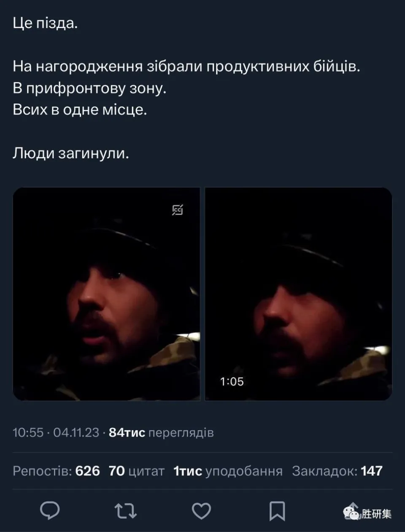Play the right video showing 1:05
This screenshot has width=405, height=532.
(298, 294)
